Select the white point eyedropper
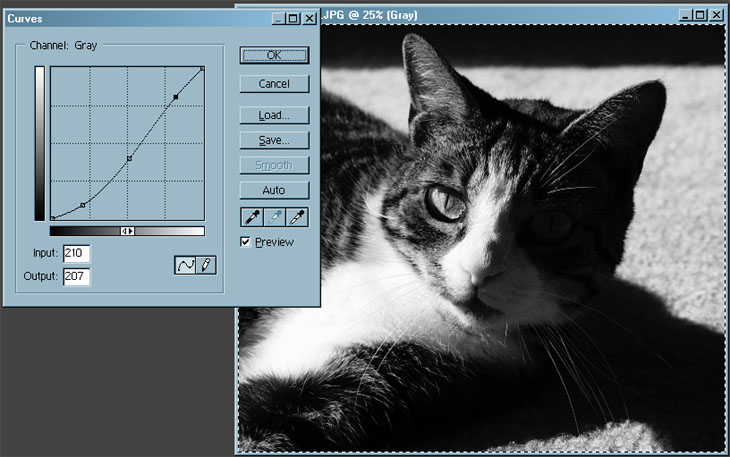The height and width of the screenshot is (457, 730). [x=297, y=217]
